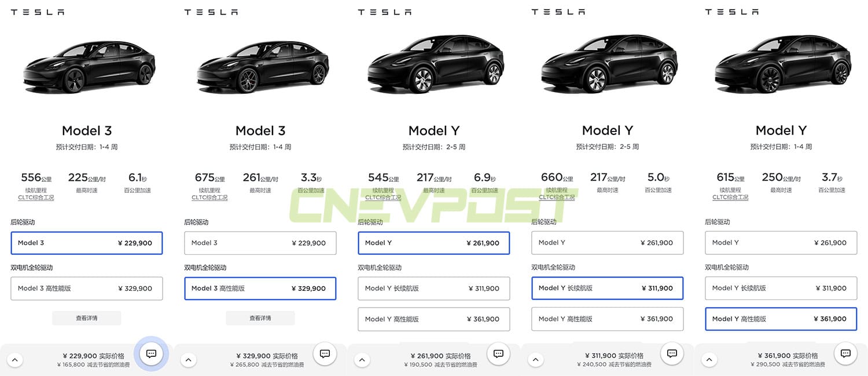Image resolution: width=868 pixels, height=376 pixels.
Task: Open the chat icon next to ¥261,900 实际价格
Action: [498, 353]
